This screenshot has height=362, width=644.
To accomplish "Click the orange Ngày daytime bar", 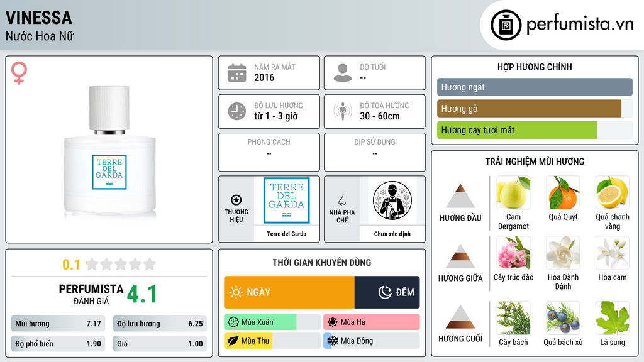I will (x=289, y=292).
